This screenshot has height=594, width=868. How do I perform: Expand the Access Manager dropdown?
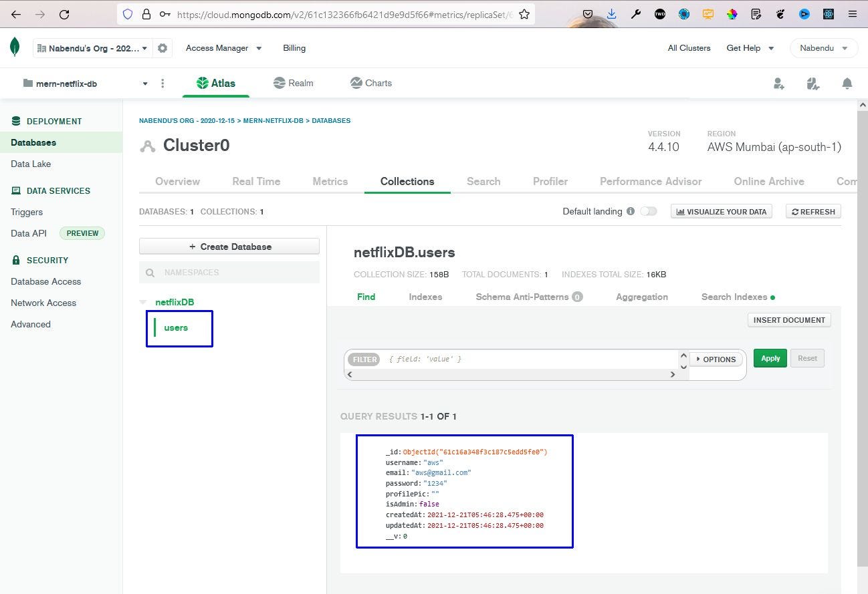(x=224, y=48)
